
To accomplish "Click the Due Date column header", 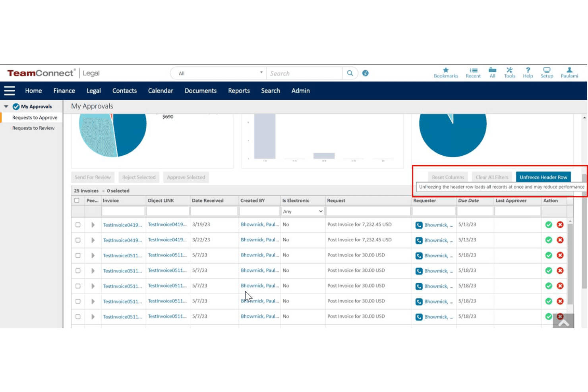I will point(468,201).
